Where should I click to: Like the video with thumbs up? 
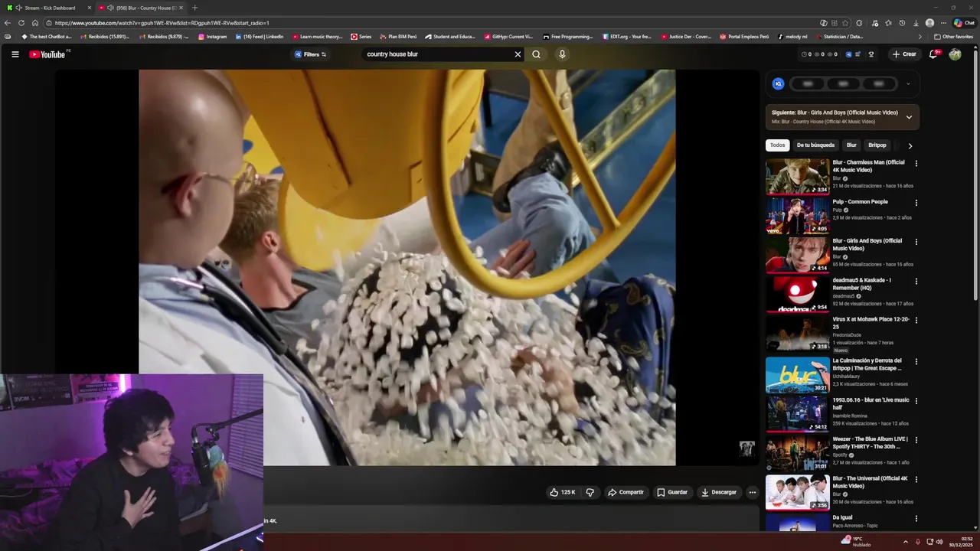point(563,492)
